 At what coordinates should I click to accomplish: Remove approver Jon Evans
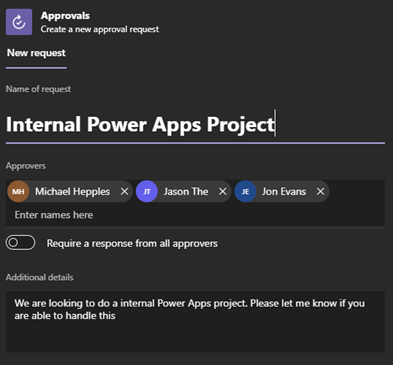[x=320, y=191]
